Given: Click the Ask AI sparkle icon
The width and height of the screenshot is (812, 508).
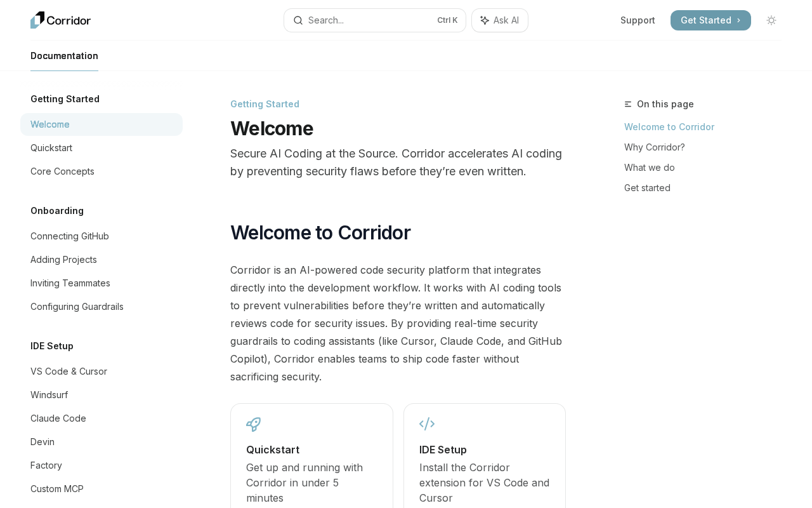Looking at the screenshot, I should (x=485, y=20).
